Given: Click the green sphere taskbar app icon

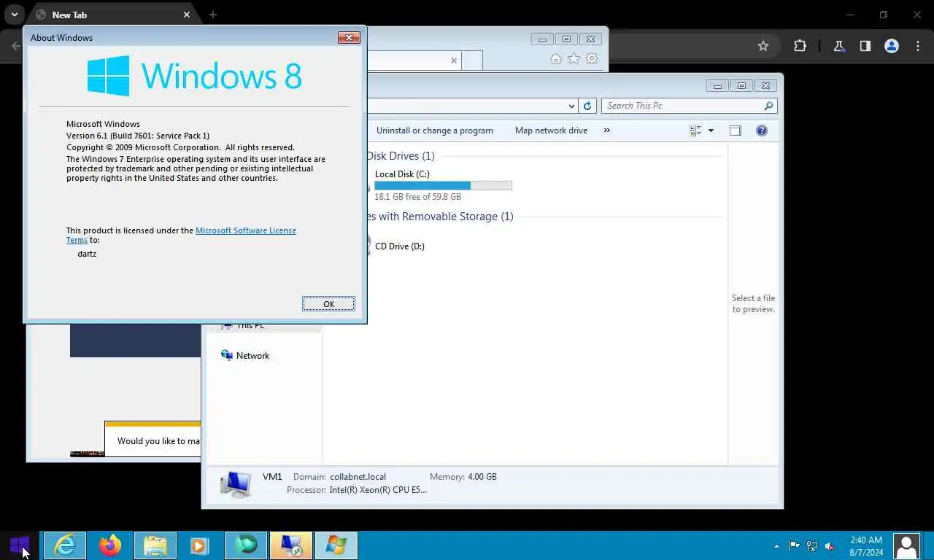Looking at the screenshot, I should click(x=246, y=545).
